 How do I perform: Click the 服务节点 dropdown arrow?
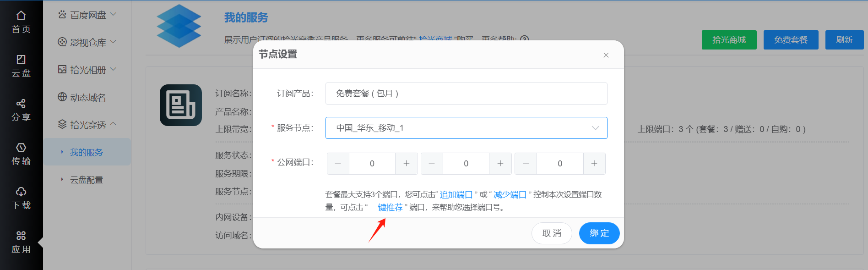pyautogui.click(x=595, y=128)
